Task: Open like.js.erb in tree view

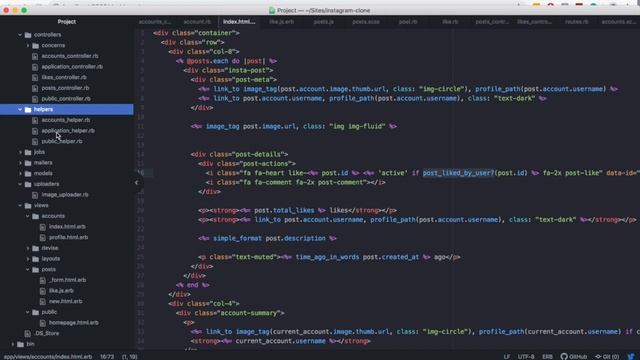Action: click(61, 291)
